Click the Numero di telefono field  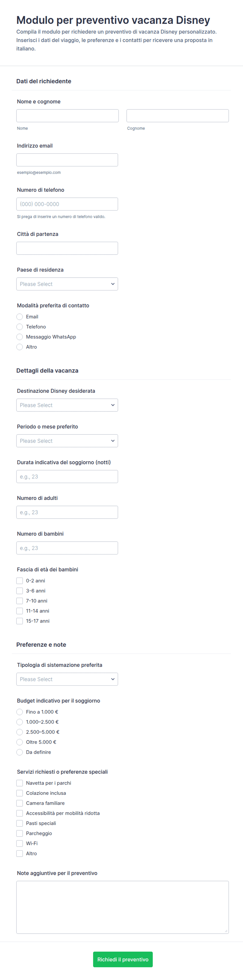coord(67,204)
